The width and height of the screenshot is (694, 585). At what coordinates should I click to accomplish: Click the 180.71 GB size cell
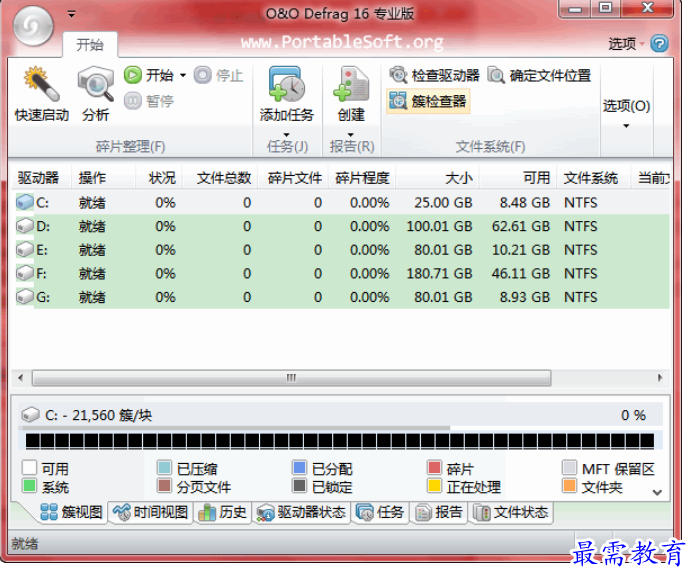click(x=439, y=273)
